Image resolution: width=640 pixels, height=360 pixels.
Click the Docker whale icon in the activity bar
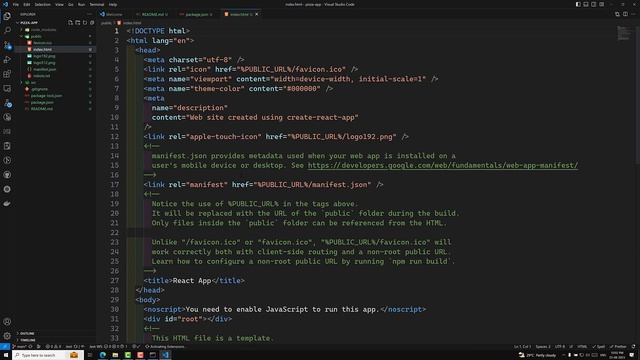click(x=7, y=204)
